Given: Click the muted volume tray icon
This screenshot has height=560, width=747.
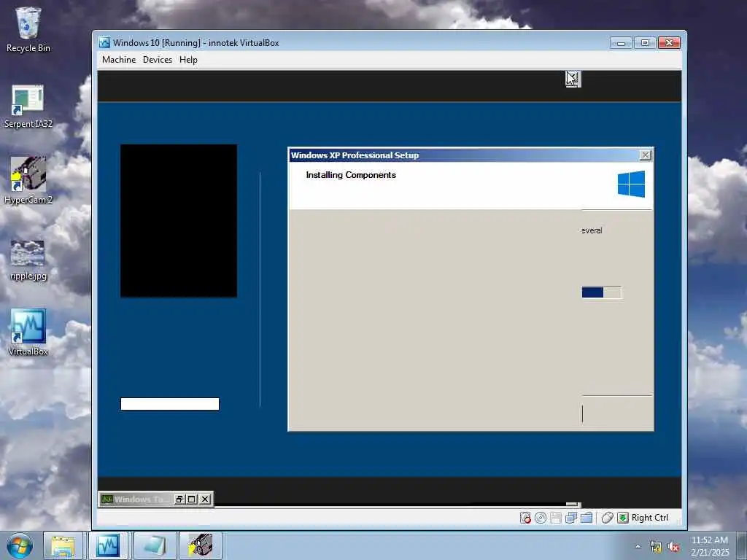Looking at the screenshot, I should [673, 547].
